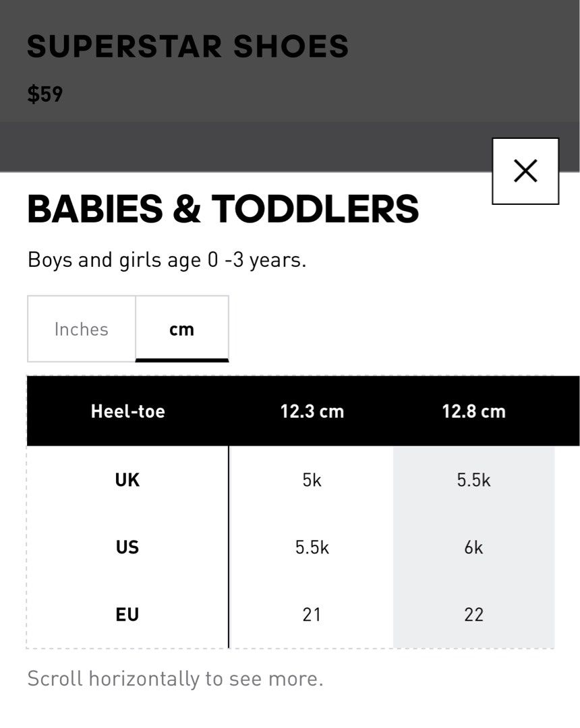Click the 12.8 cm column header

click(473, 411)
